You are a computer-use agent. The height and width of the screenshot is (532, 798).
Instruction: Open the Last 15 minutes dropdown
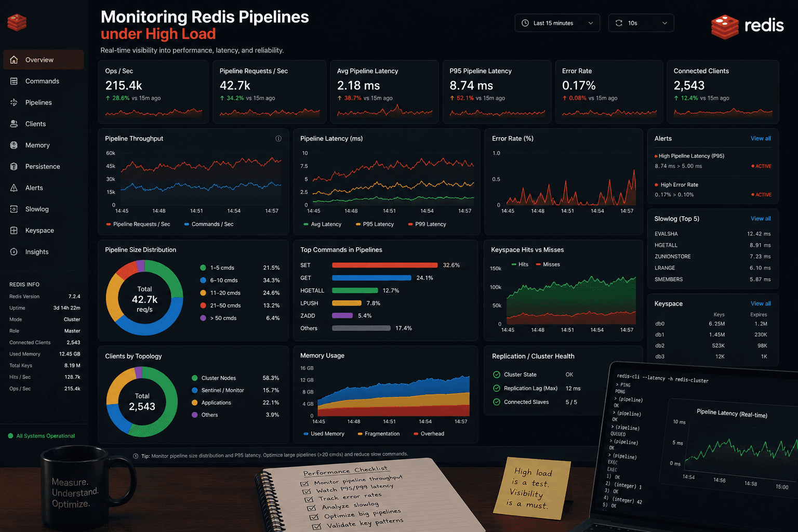[557, 23]
